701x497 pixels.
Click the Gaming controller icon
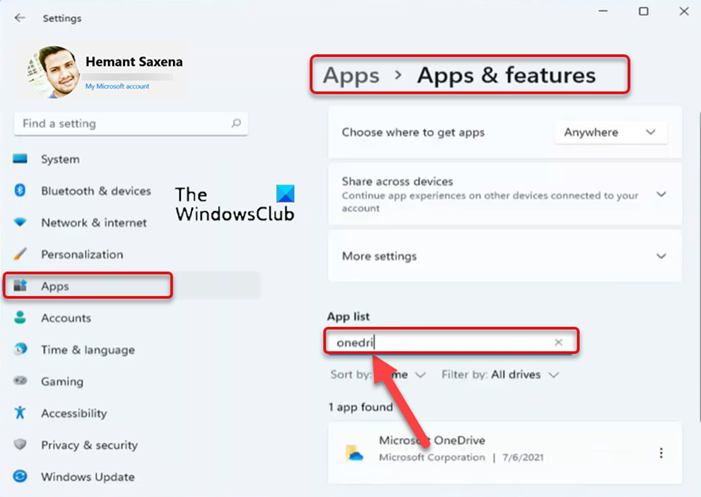(20, 381)
